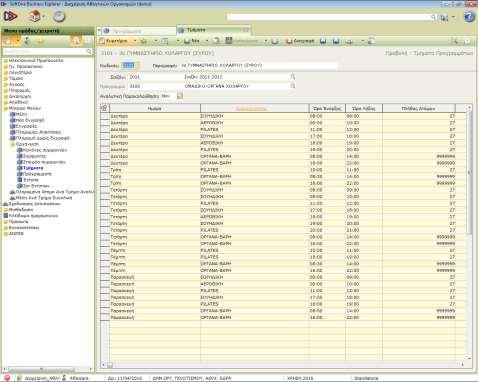Click the first blue disk icon after Διαγραφή

coord(323,41)
